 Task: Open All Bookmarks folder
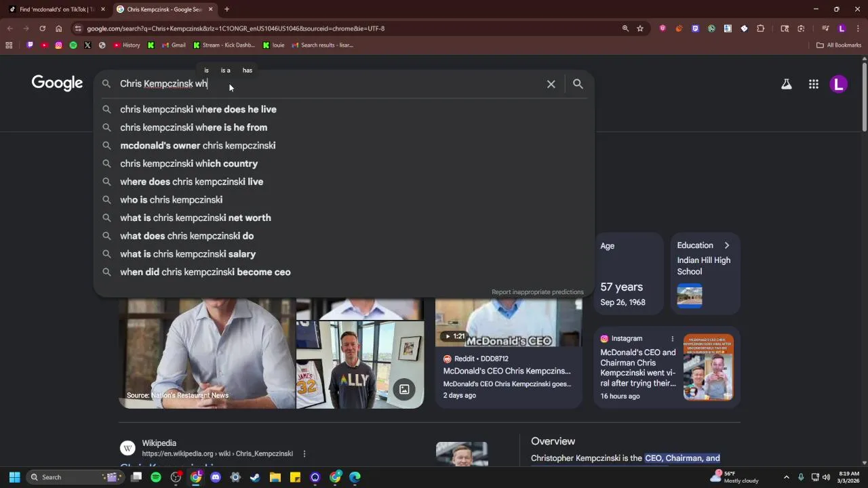(839, 45)
